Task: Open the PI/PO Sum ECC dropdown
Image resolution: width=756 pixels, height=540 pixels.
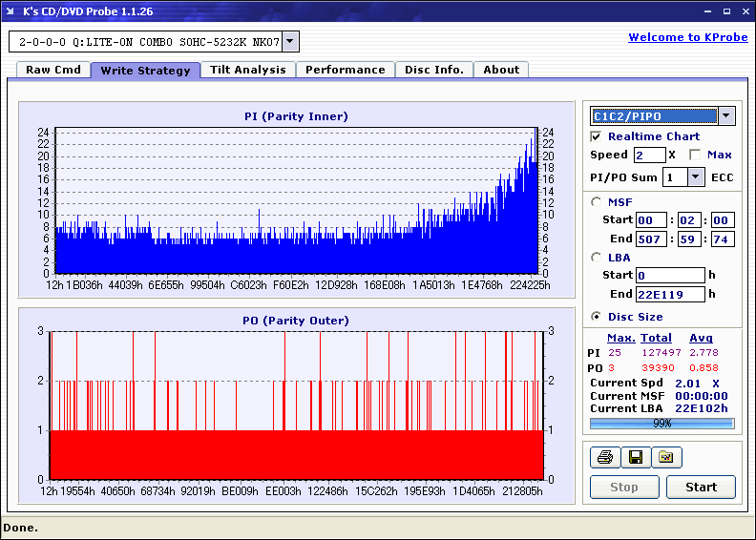Action: point(695,177)
